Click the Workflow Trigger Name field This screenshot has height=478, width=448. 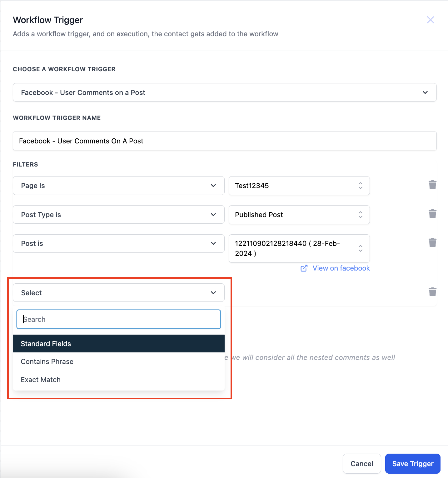(225, 141)
